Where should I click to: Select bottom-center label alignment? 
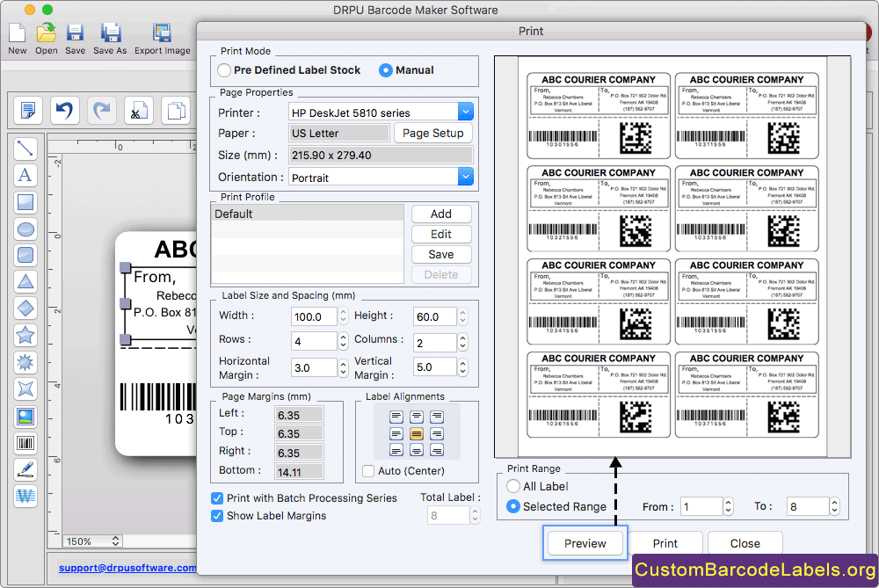click(x=417, y=450)
